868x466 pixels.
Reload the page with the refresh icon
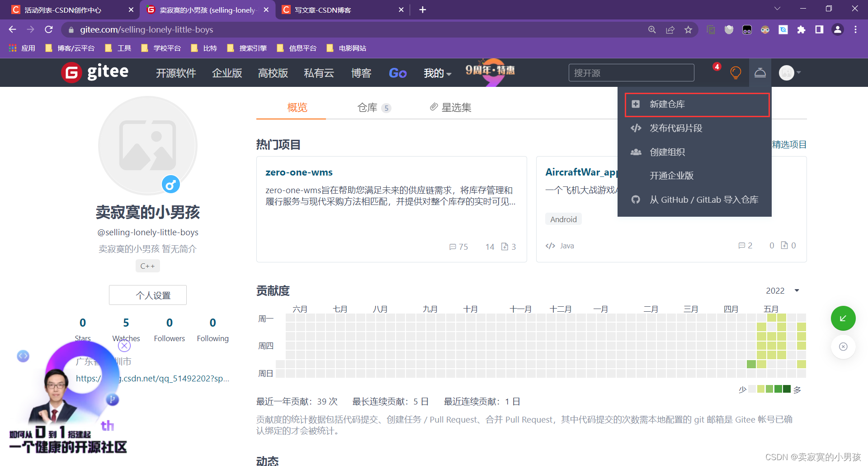(x=49, y=29)
